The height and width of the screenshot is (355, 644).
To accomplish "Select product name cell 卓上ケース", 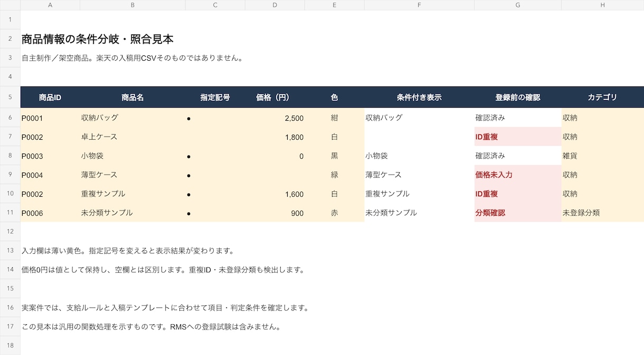I will click(132, 137).
